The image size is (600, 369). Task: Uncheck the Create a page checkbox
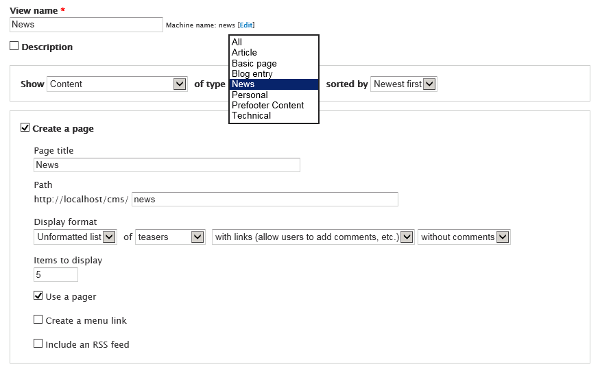[x=25, y=128]
